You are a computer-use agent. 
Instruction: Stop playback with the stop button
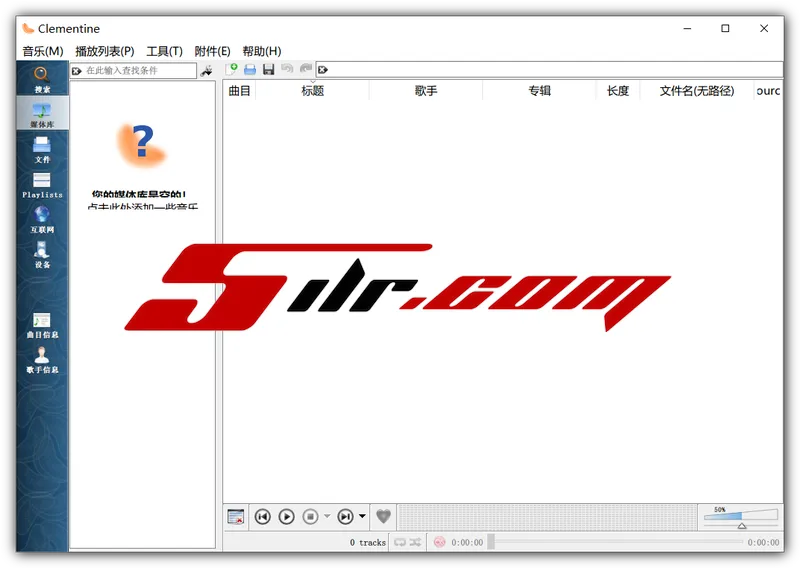(x=310, y=516)
